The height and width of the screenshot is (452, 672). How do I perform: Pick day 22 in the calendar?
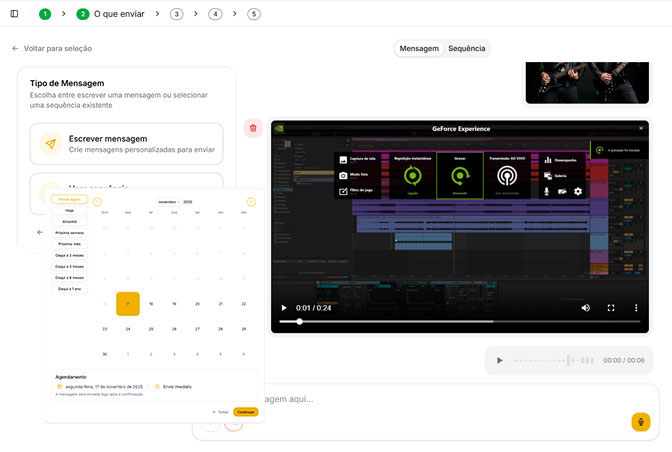243,304
